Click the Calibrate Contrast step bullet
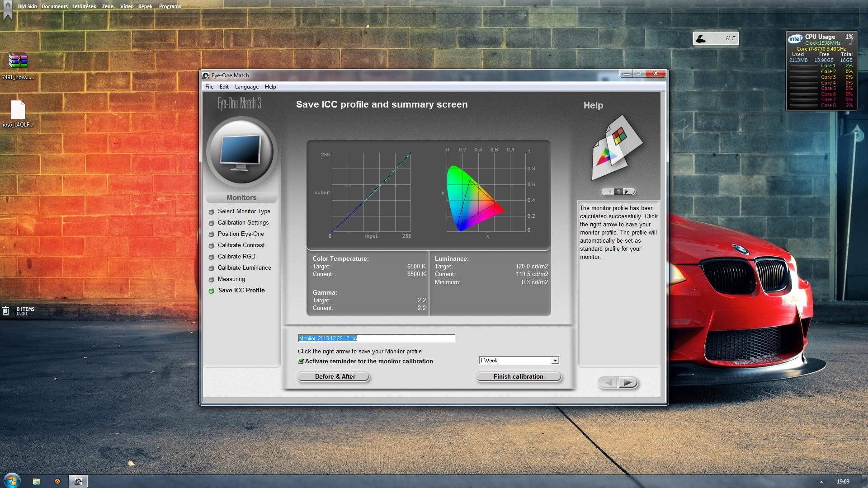 (x=211, y=246)
